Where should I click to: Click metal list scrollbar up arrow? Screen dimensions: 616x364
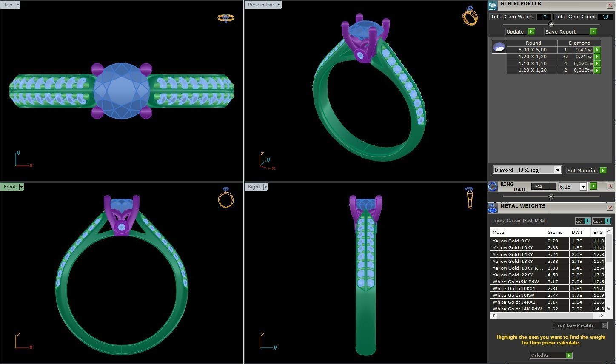click(x=609, y=231)
